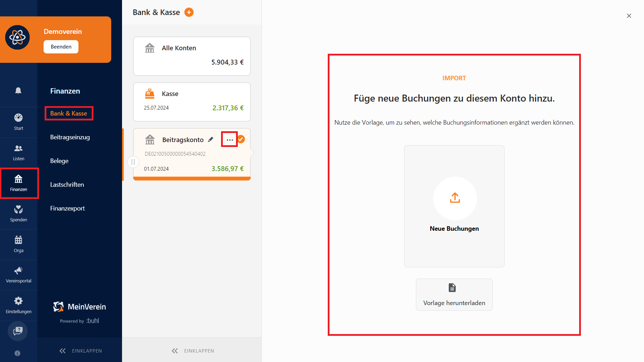Open Finanzen section in sidebar
This screenshot has width=644, height=362.
(18, 183)
